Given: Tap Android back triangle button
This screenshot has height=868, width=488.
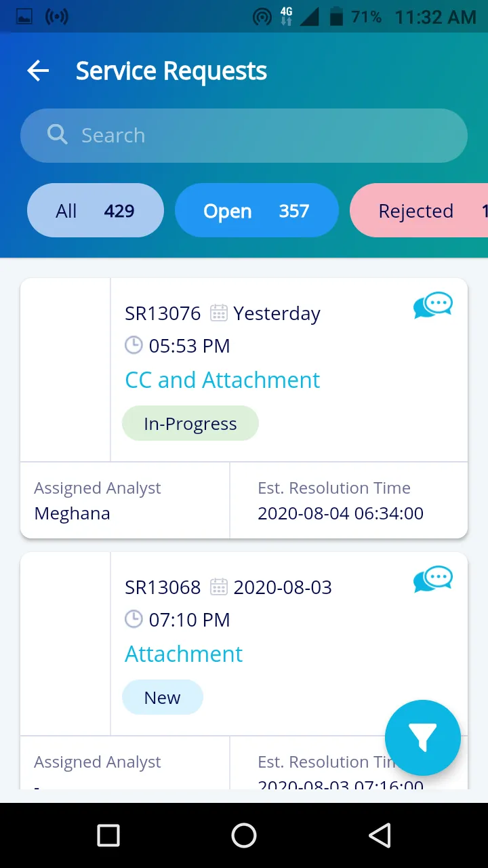Looking at the screenshot, I should pos(380,835).
